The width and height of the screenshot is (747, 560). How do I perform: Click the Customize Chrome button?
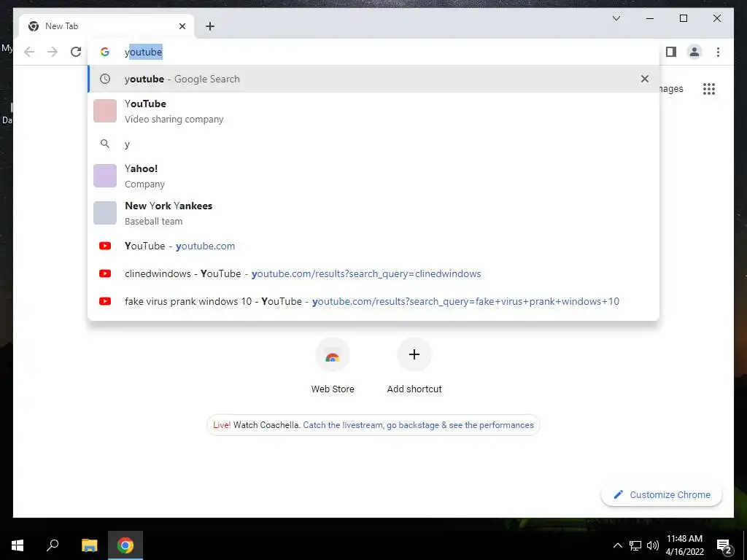(662, 495)
